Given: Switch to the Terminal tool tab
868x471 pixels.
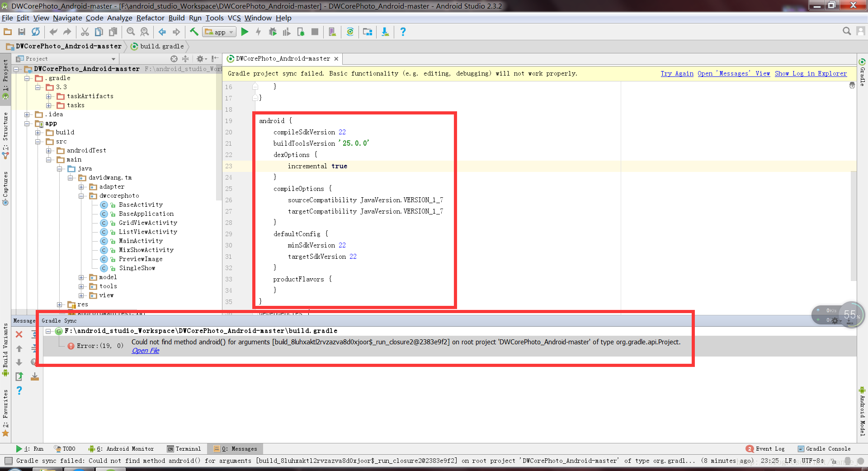Looking at the screenshot, I should 184,449.
